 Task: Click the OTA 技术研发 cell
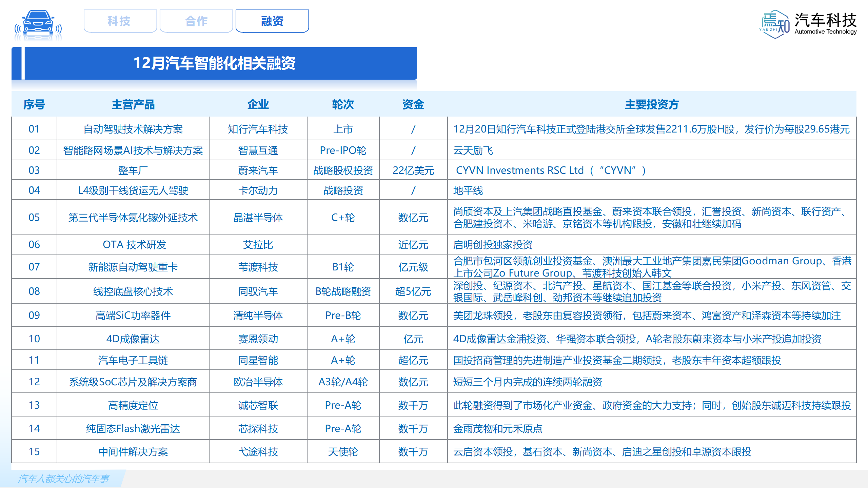(x=133, y=244)
